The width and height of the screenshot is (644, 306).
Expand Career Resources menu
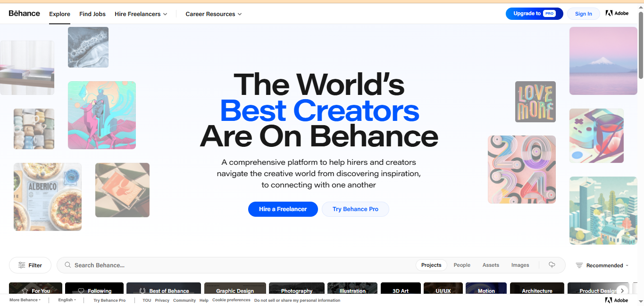[x=214, y=14]
